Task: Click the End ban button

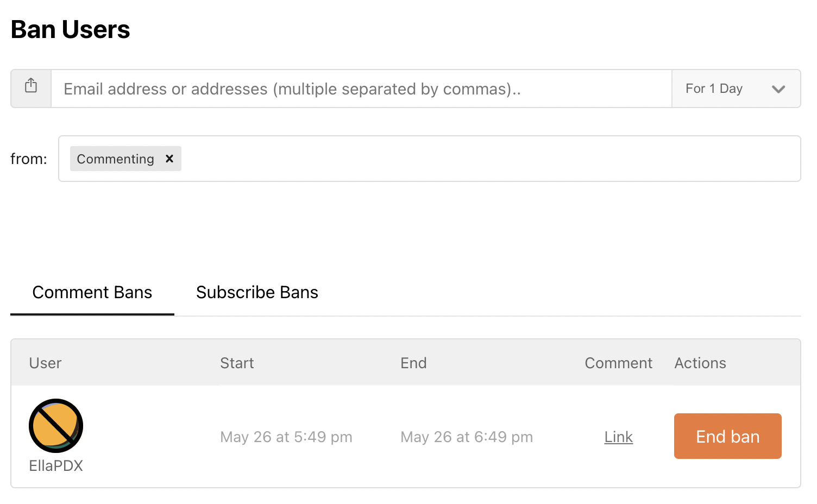Action: 727,436
